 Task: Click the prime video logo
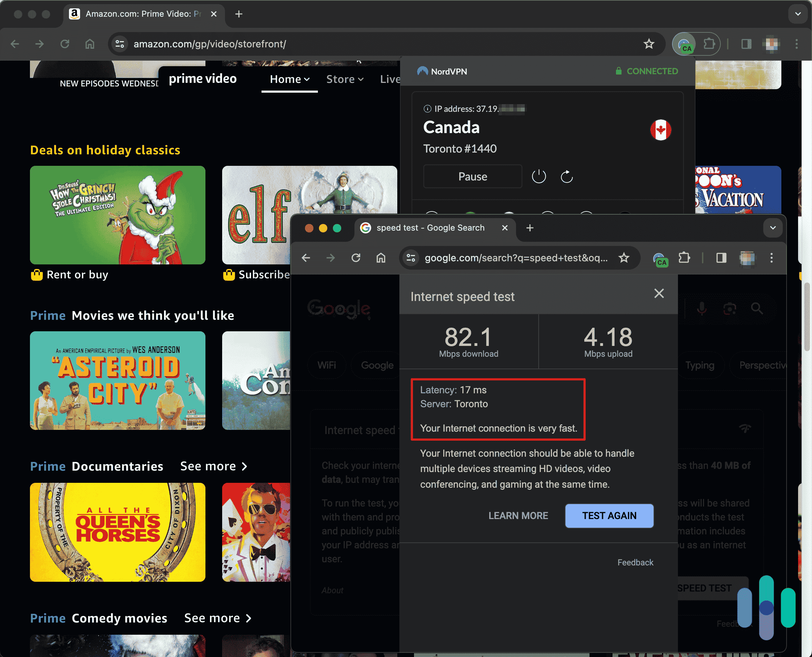[x=203, y=79]
